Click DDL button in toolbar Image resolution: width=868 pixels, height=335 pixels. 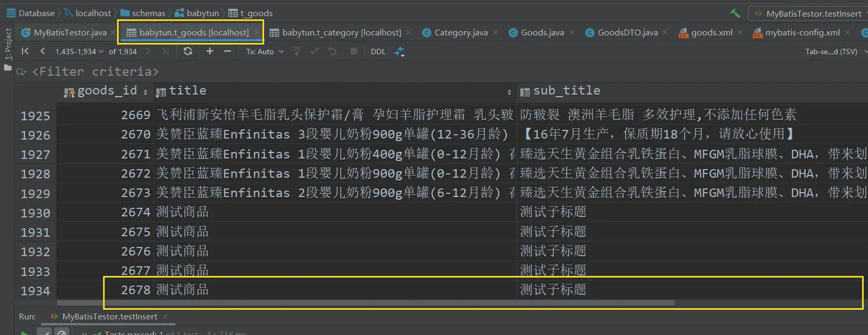378,52
